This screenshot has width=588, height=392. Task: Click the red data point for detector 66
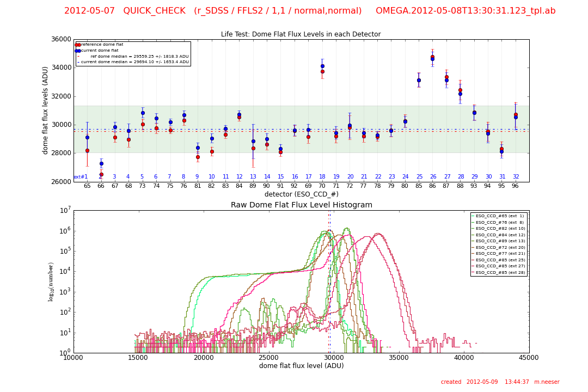(101, 174)
